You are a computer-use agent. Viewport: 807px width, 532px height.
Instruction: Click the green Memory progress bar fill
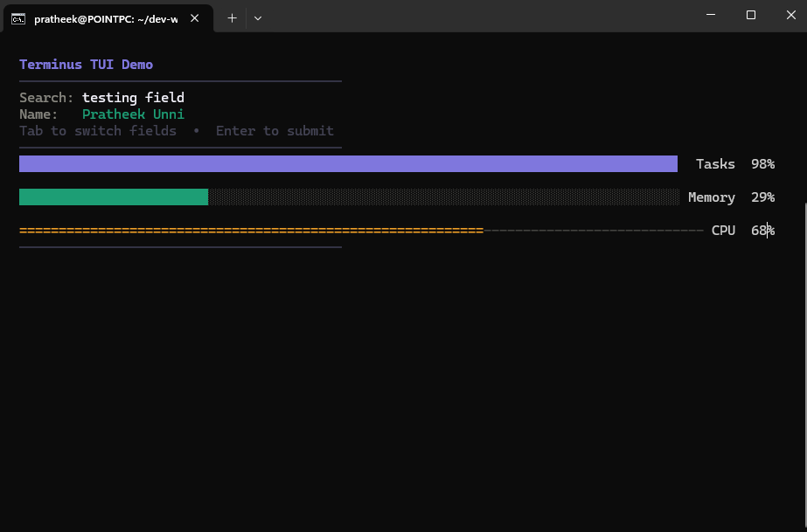point(114,197)
